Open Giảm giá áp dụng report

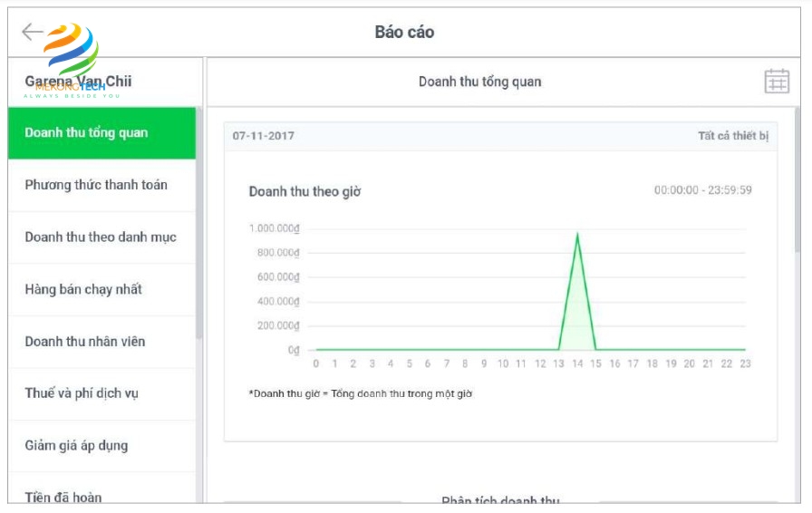tap(76, 446)
